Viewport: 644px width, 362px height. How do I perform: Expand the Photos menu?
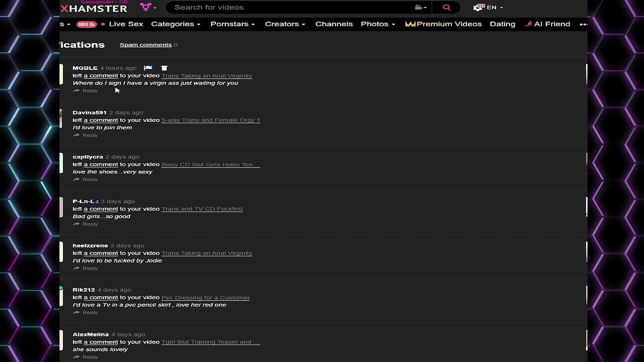[378, 24]
